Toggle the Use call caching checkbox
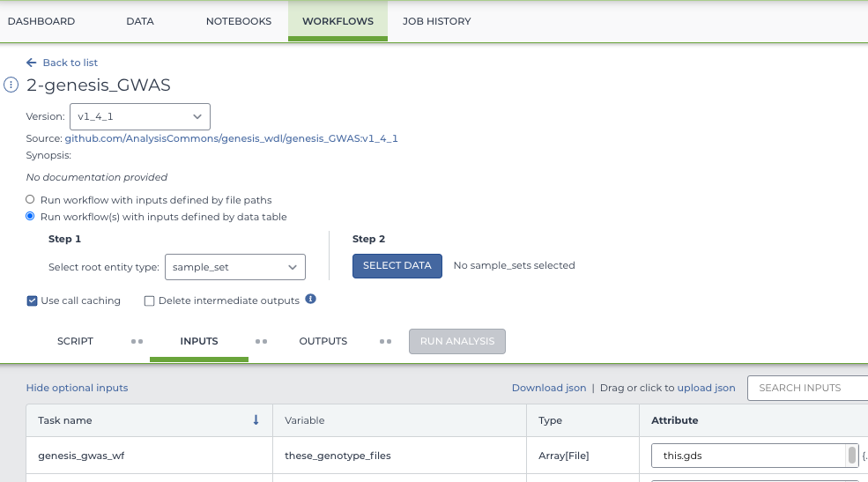This screenshot has height=482, width=868. click(32, 301)
